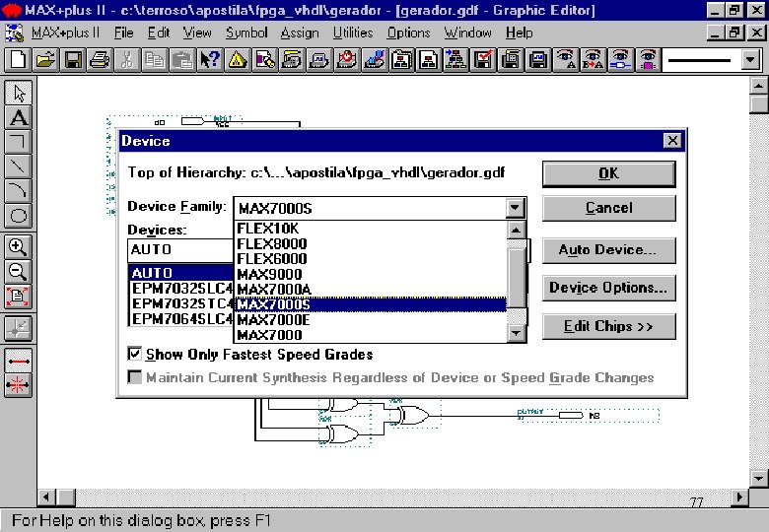The image size is (769, 532).
Task: Click the Auto Device... button
Action: pos(608,250)
